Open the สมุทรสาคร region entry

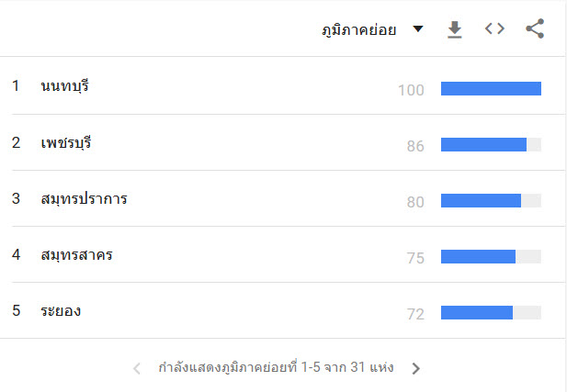click(76, 254)
